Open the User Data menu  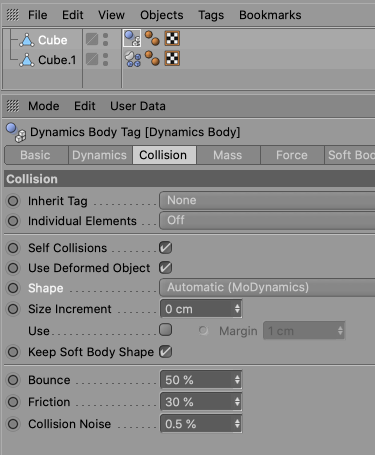(138, 106)
